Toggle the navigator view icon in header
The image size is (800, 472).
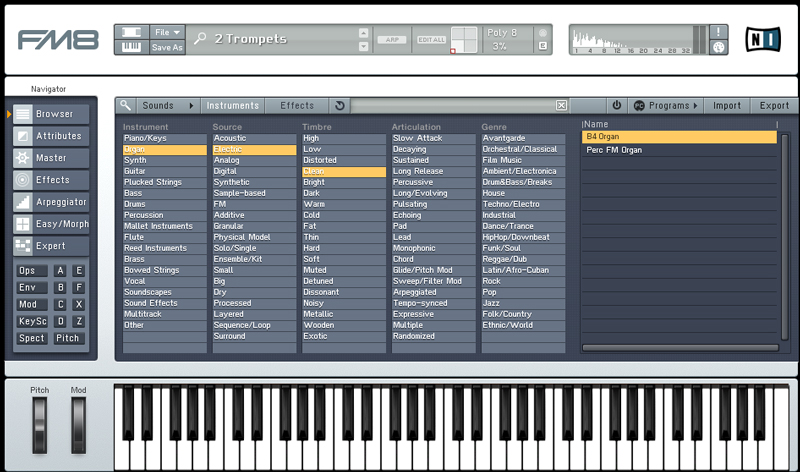click(132, 32)
